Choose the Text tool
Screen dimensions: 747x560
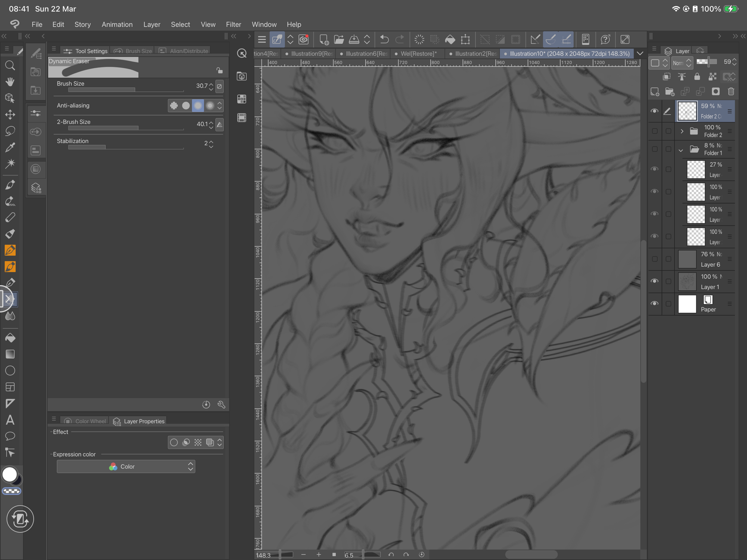point(10,420)
